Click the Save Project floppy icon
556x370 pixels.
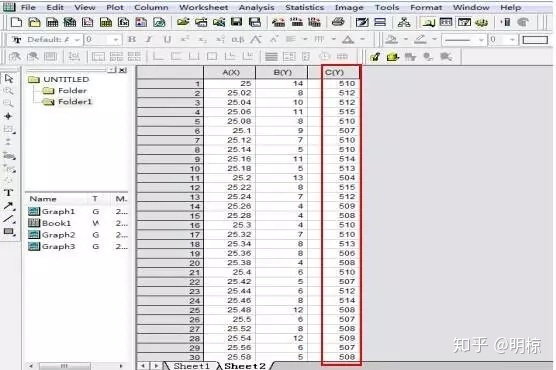click(237, 22)
